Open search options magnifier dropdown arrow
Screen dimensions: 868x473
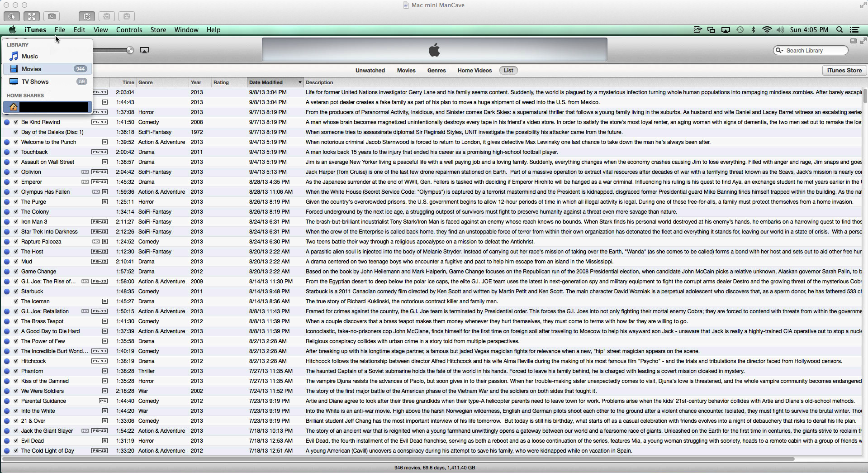click(780, 50)
